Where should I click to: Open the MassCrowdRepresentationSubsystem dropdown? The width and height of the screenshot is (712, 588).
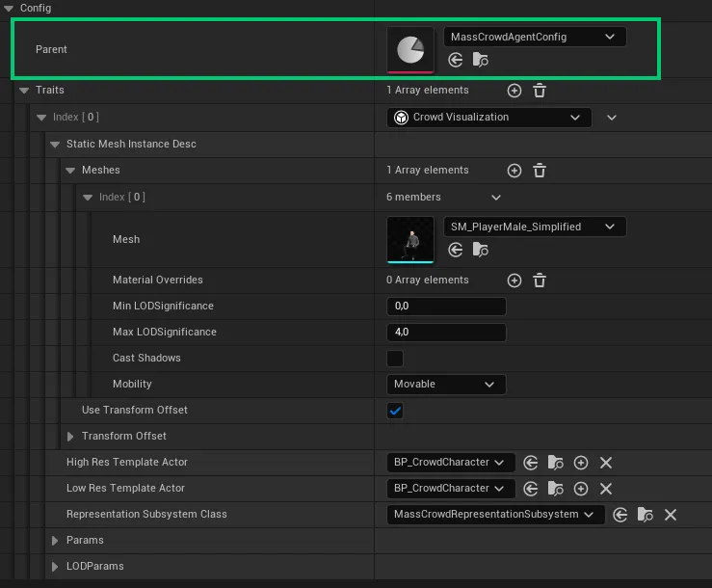tap(495, 515)
